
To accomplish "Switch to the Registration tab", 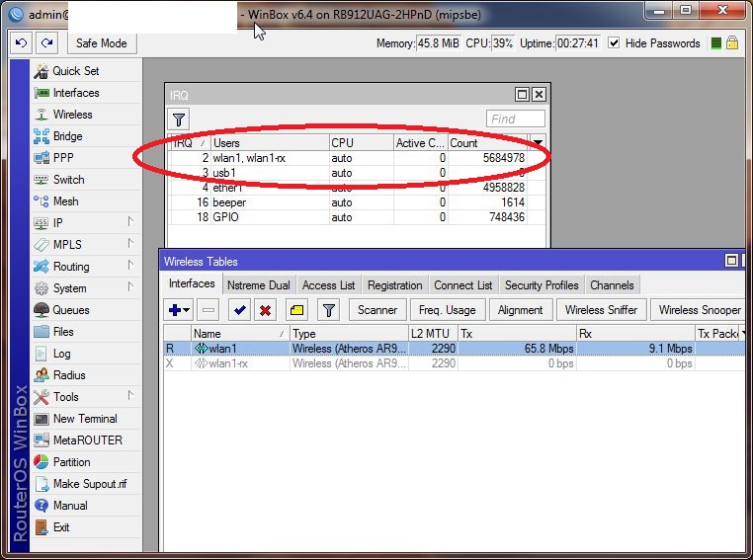I will point(394,285).
